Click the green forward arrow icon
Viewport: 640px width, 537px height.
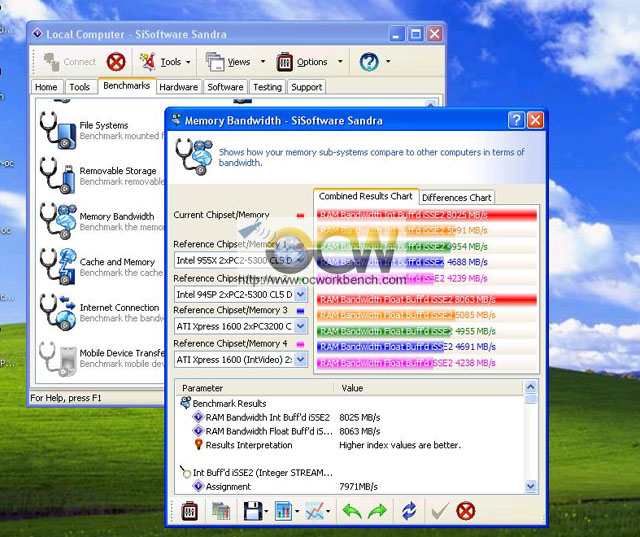pyautogui.click(x=377, y=511)
